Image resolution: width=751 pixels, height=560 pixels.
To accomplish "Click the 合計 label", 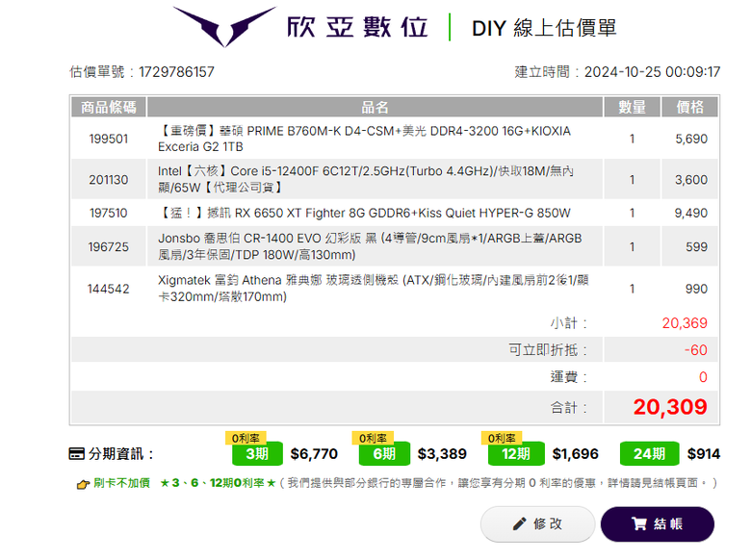I will (x=568, y=408).
